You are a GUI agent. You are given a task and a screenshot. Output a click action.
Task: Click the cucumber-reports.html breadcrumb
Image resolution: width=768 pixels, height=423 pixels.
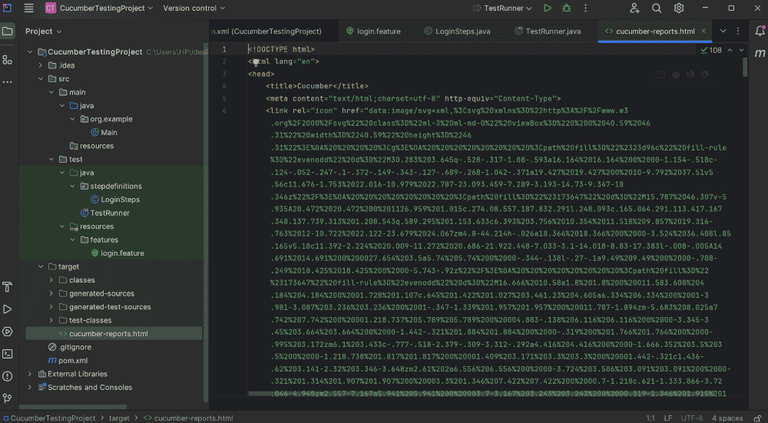189,418
